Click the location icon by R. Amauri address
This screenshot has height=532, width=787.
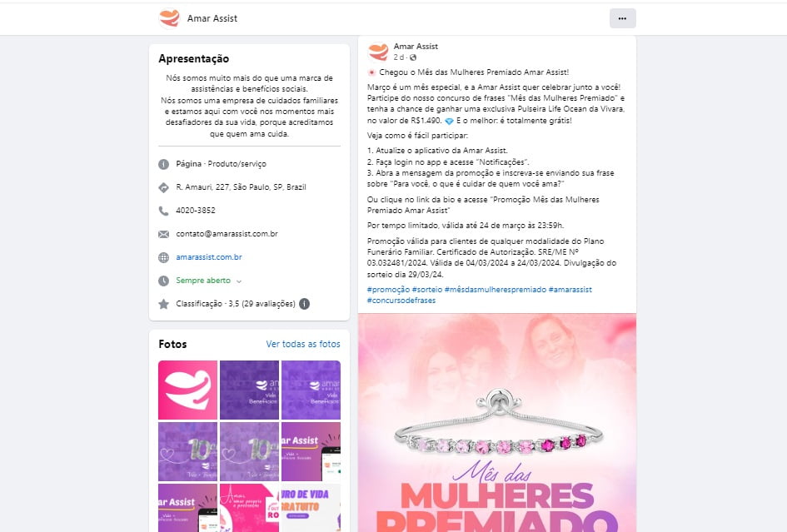(163, 187)
